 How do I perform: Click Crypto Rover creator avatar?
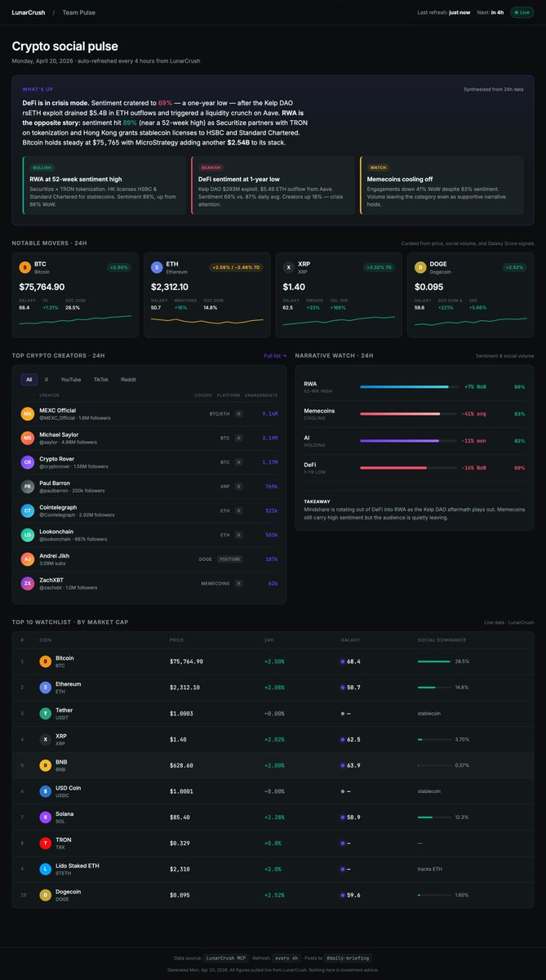[28, 462]
